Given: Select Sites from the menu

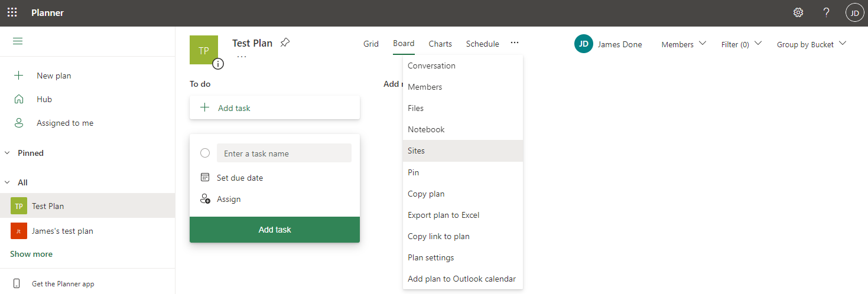Looking at the screenshot, I should tap(463, 151).
